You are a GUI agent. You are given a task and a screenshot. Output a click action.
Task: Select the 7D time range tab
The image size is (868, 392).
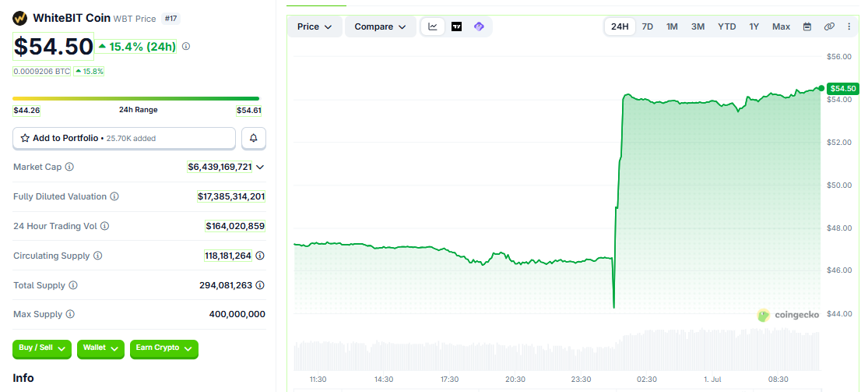click(x=647, y=26)
